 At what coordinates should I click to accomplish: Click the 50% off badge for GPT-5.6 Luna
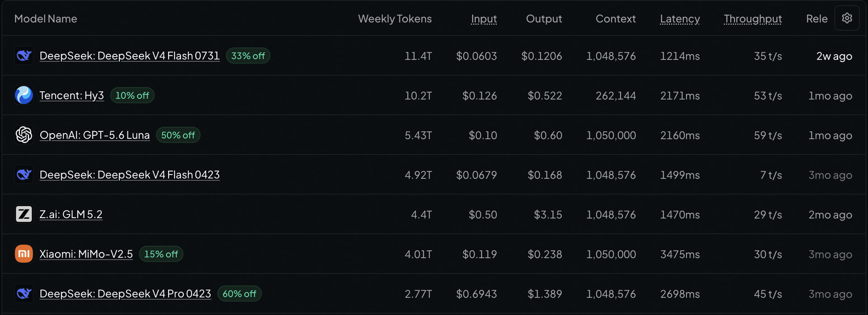[x=178, y=135]
